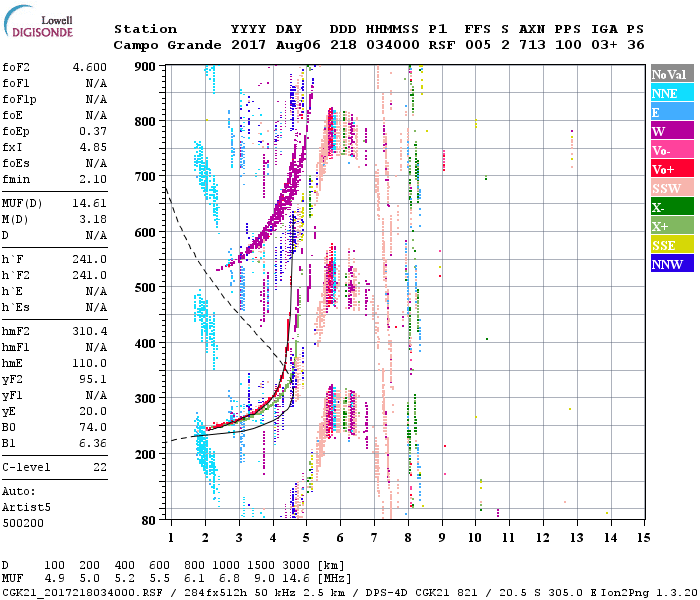Click the yE value 20.0
The image size is (700, 600).
(x=93, y=412)
